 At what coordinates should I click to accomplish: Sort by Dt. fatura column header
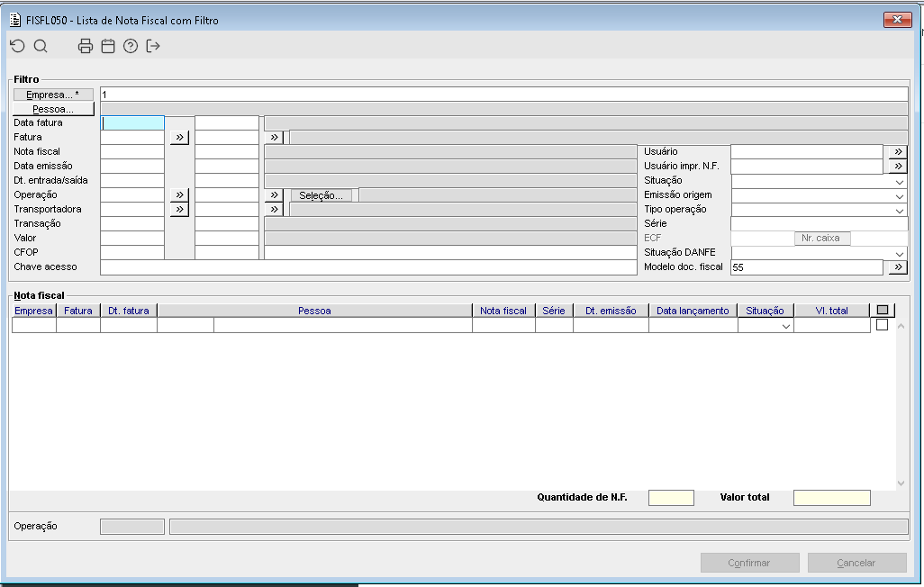click(129, 311)
